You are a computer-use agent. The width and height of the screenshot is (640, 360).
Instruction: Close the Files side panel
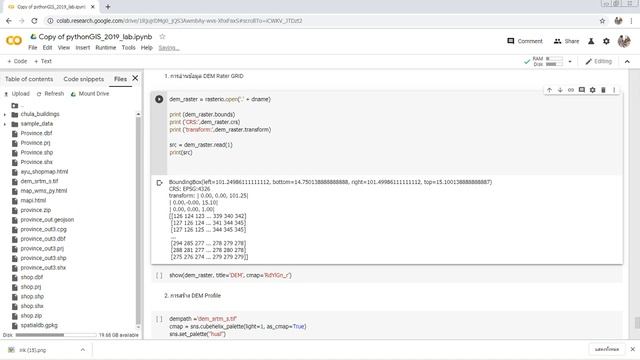135,78
